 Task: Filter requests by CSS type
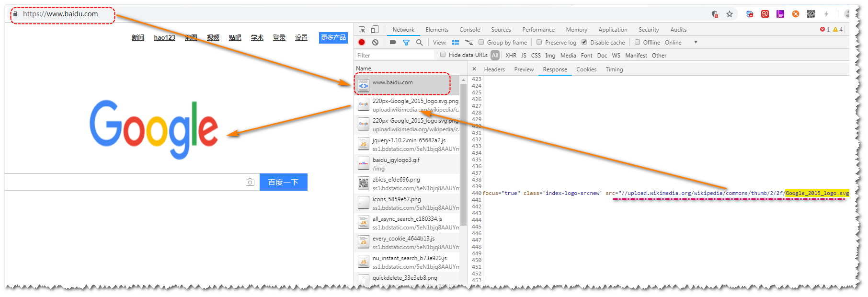536,56
